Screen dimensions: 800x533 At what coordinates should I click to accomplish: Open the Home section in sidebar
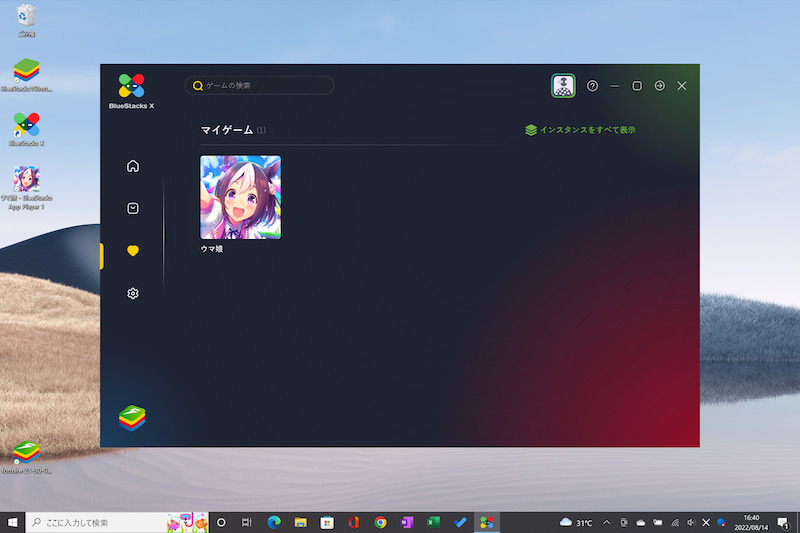pyautogui.click(x=133, y=166)
